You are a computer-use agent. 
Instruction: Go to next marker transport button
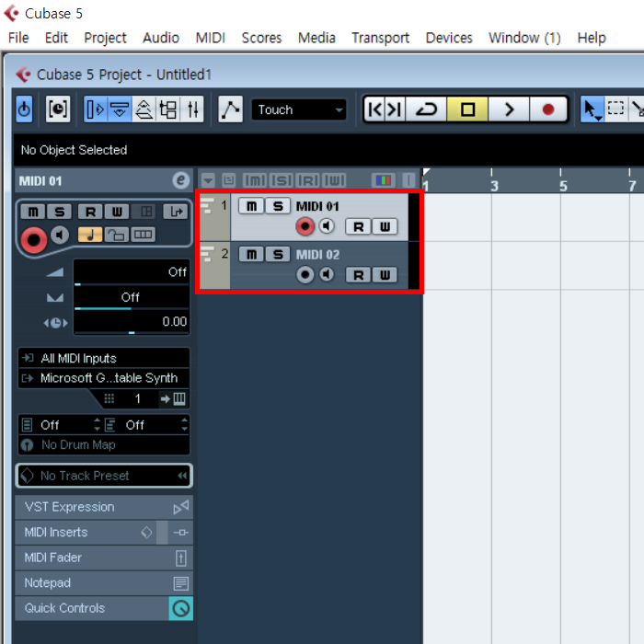[395, 109]
